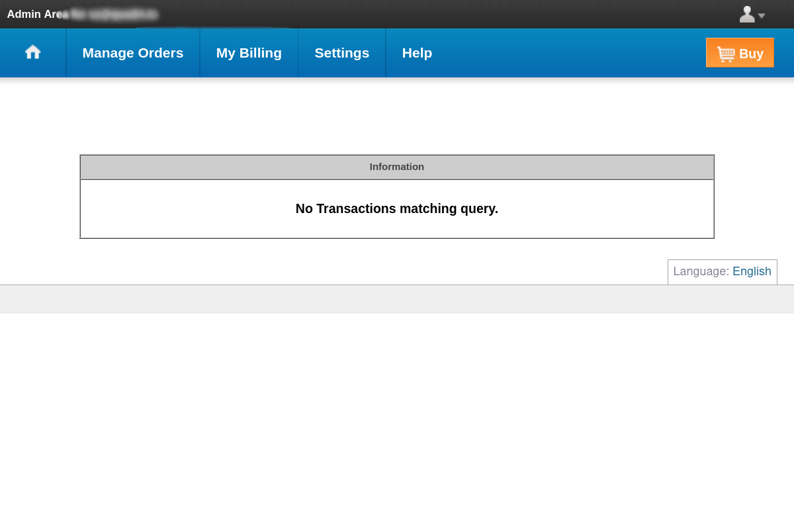
Task: Open the Manage Orders menu
Action: coord(132,53)
